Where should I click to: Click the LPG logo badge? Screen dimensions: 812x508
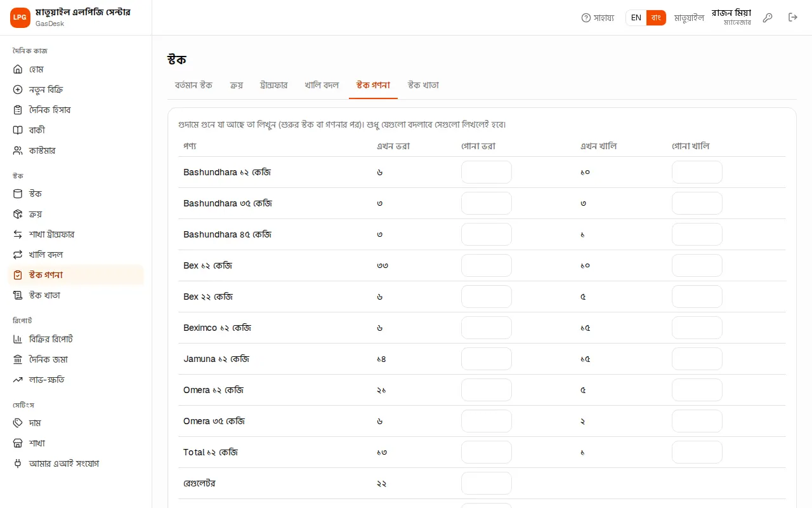pos(20,18)
